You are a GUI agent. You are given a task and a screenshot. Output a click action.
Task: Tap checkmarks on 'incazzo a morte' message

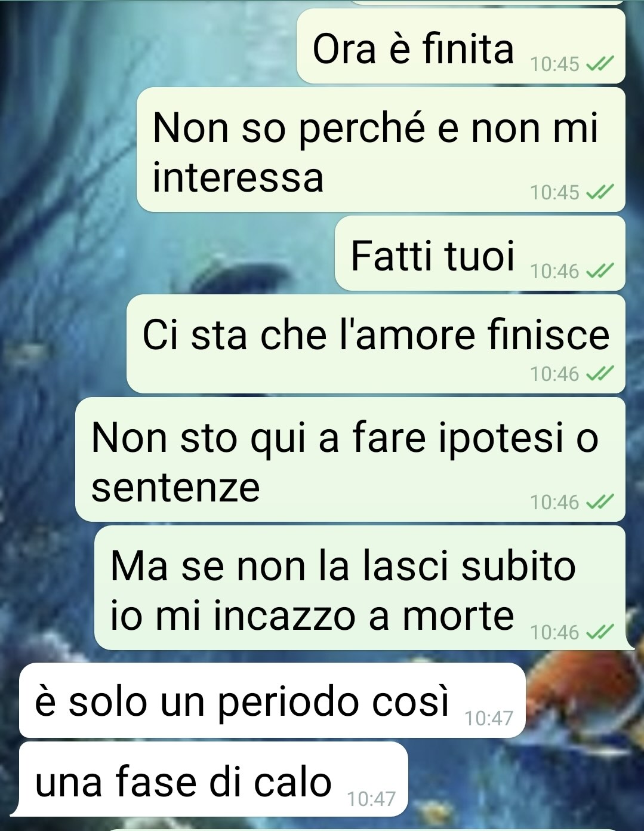click(600, 632)
